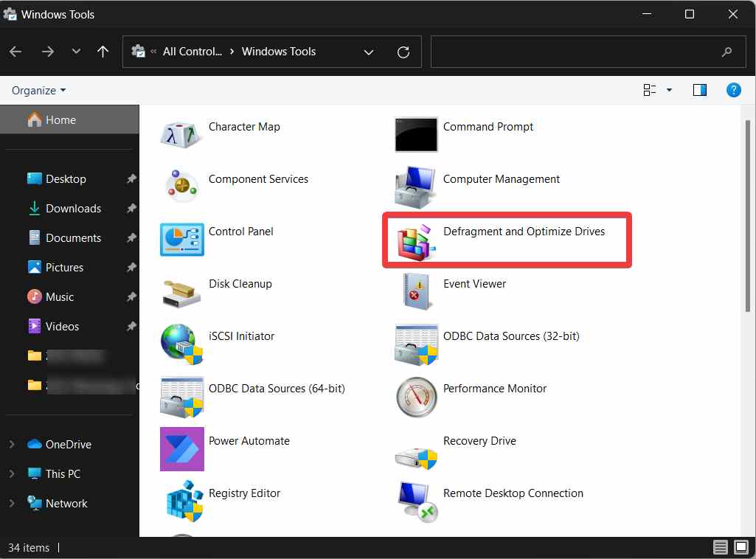This screenshot has width=756, height=559.
Task: Toggle the preview pane button
Action: (x=700, y=90)
